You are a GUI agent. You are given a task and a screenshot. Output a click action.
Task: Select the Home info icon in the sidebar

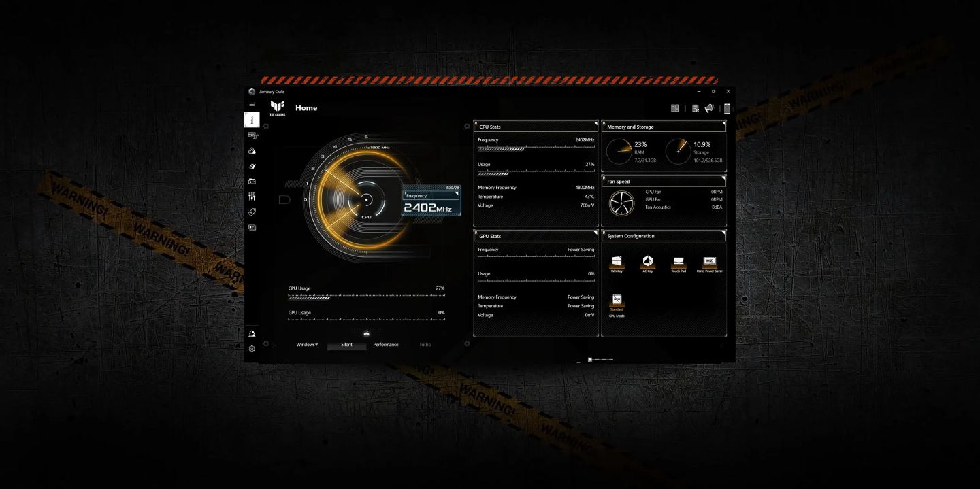[x=252, y=120]
